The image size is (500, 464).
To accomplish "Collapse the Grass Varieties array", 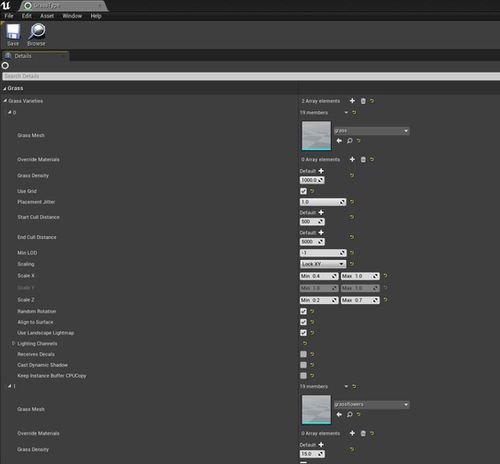I will coord(5,100).
